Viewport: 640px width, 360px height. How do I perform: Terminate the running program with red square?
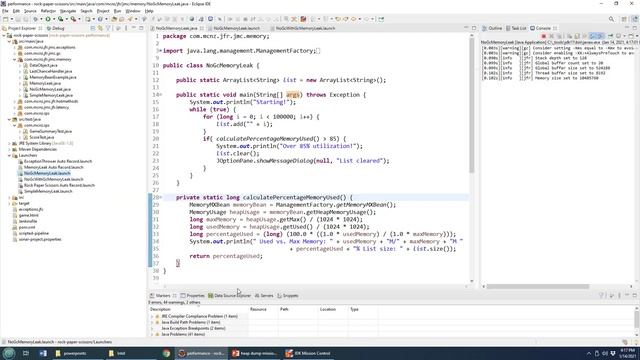(x=543, y=36)
